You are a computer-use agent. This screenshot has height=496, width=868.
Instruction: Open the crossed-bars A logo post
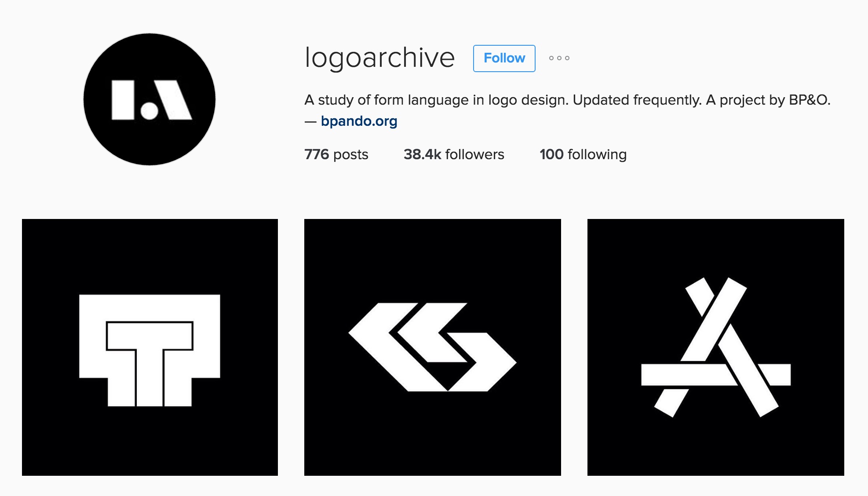coord(716,347)
